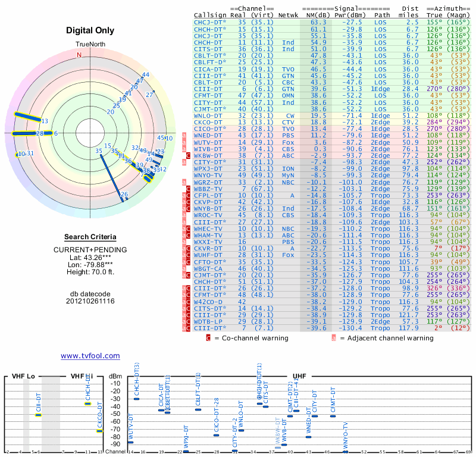Click the CHCH-DT(3) marker in the UHF chart
This screenshot has width=476, height=457.
137,399
